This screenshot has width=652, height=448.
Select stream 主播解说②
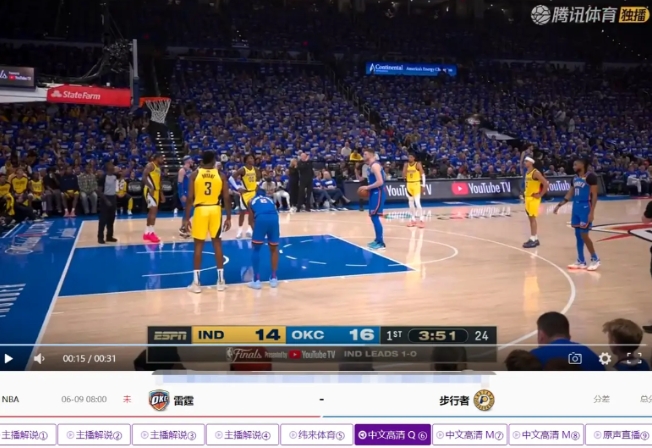[94, 435]
